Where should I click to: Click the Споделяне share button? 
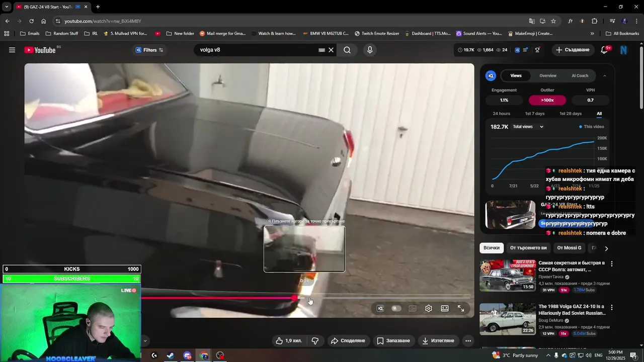[x=348, y=341]
